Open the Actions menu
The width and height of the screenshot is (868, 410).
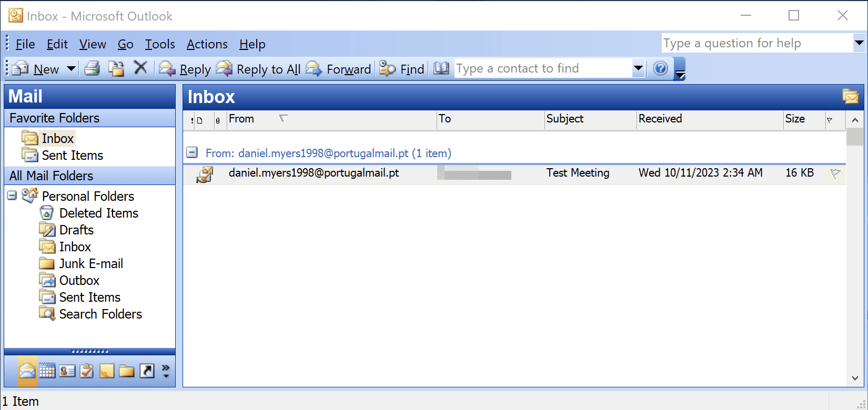click(207, 44)
